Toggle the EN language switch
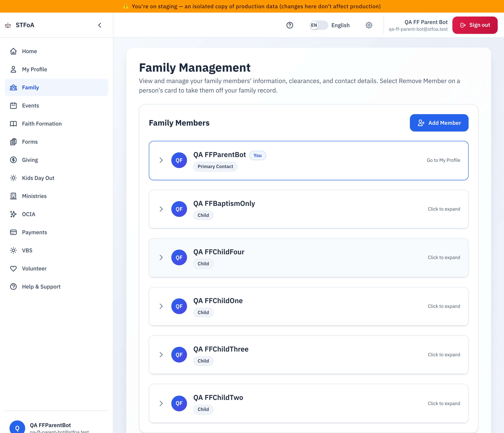 pyautogui.click(x=319, y=25)
